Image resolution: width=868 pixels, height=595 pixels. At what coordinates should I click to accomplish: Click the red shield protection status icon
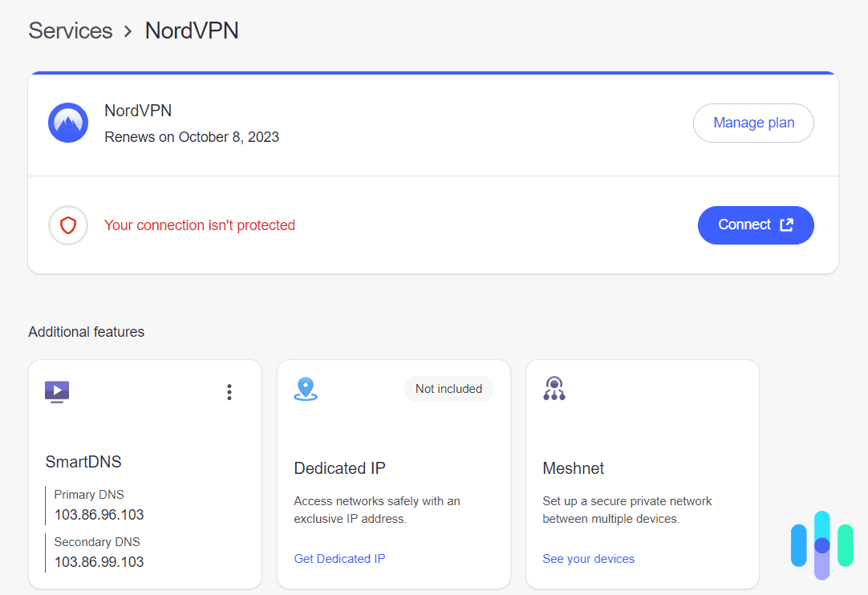(x=67, y=225)
